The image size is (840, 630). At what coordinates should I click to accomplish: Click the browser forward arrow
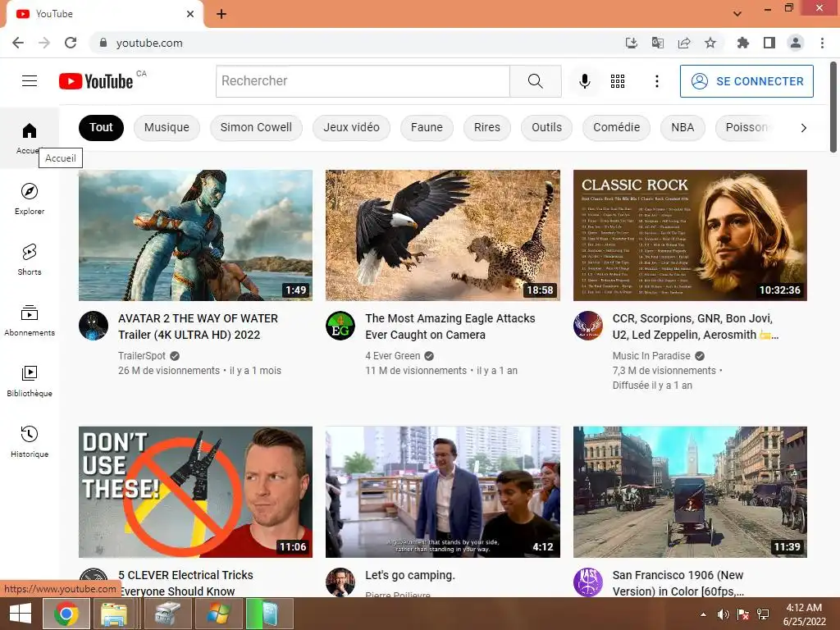[44, 43]
